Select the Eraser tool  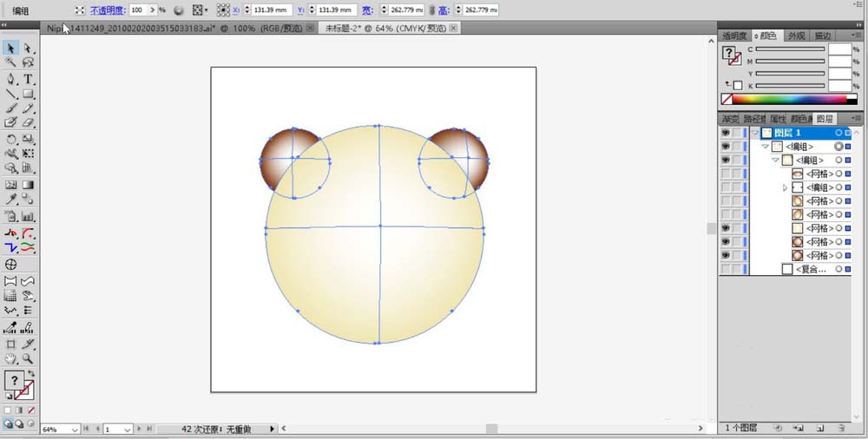pos(28,122)
